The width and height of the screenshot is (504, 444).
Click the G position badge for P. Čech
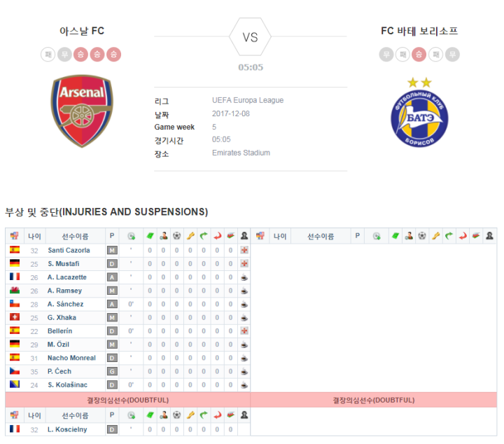pos(112,371)
